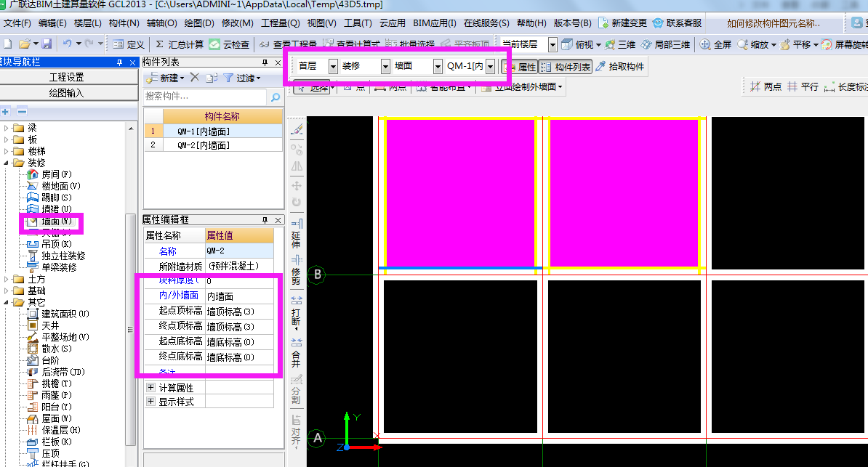Run 汇总计算 summary calculation

pos(180,44)
